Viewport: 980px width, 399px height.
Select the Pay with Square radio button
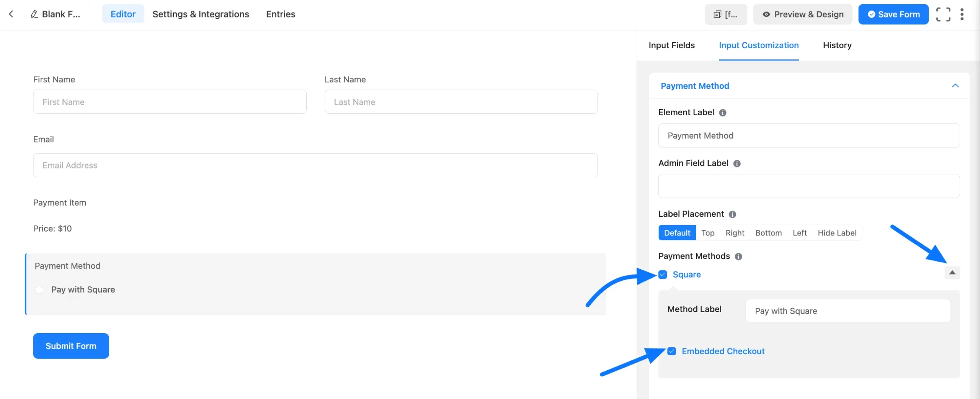39,290
